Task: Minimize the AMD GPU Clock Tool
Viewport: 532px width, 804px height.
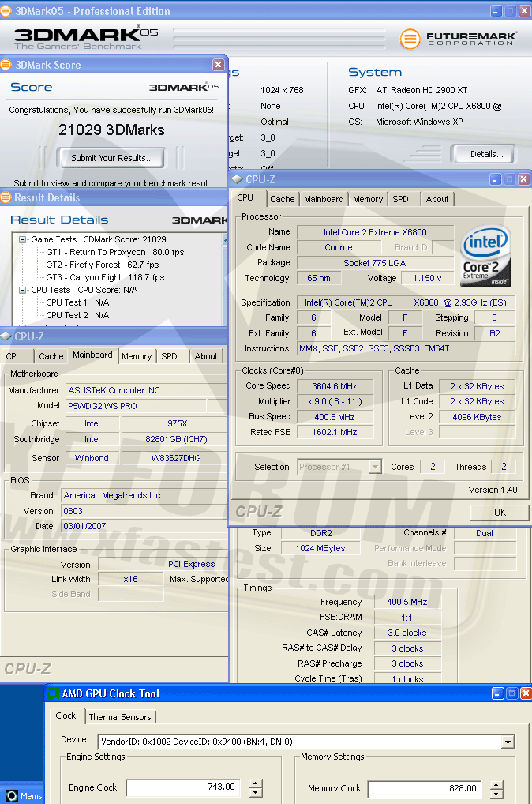Action: 497,693
